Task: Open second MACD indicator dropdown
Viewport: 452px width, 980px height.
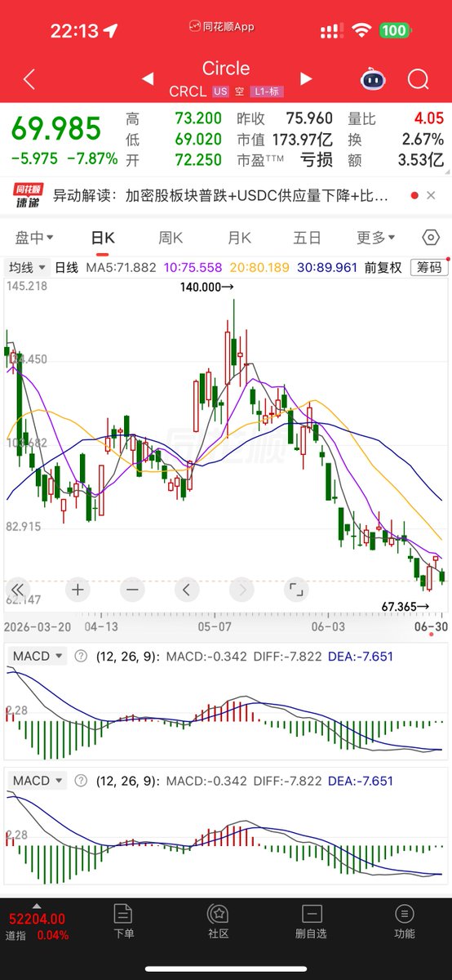Action: [x=38, y=781]
